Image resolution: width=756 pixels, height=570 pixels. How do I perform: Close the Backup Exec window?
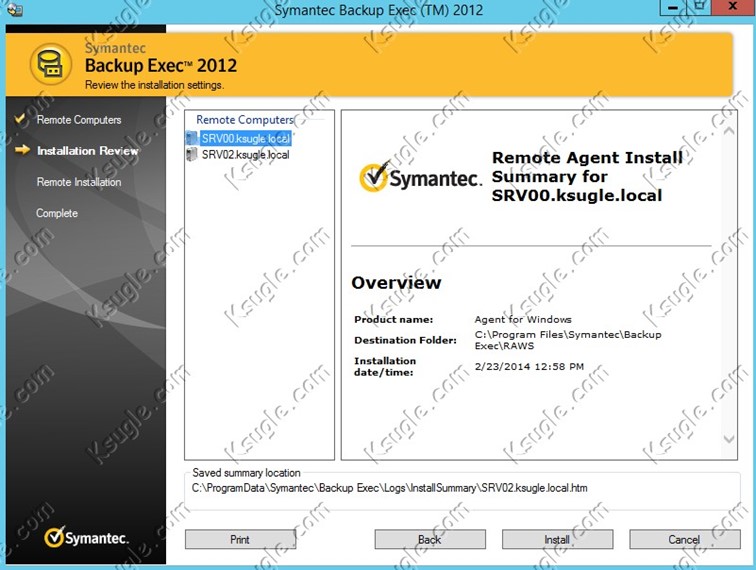[733, 7]
